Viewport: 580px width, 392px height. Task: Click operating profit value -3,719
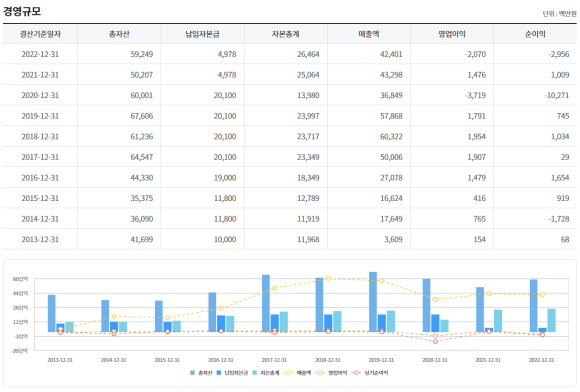(x=475, y=95)
